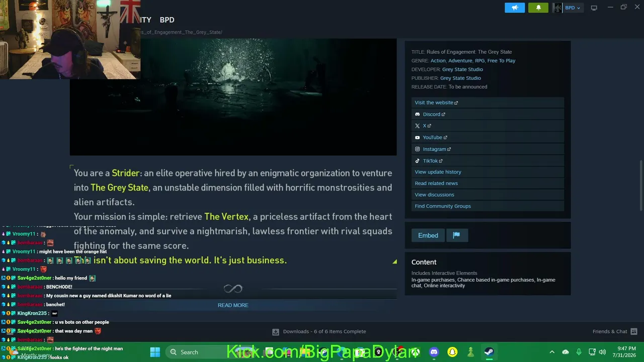This screenshot has height=362, width=644.
Task: Click the flag report icon button
Action: click(456, 235)
